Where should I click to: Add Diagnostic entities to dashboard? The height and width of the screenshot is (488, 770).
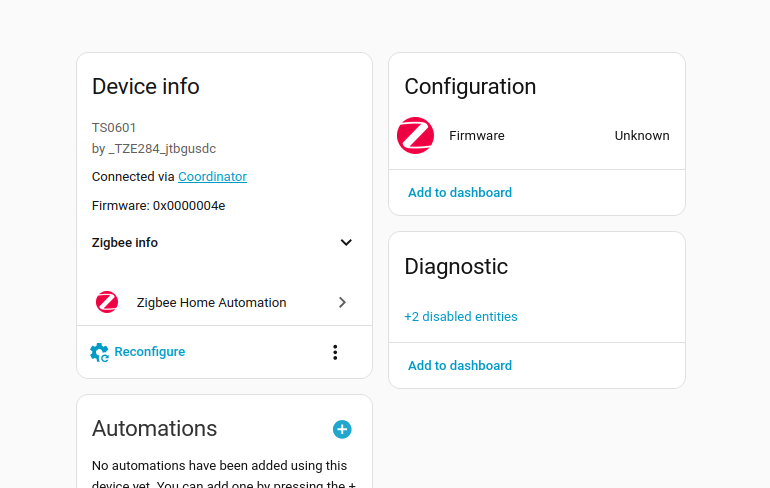[460, 365]
